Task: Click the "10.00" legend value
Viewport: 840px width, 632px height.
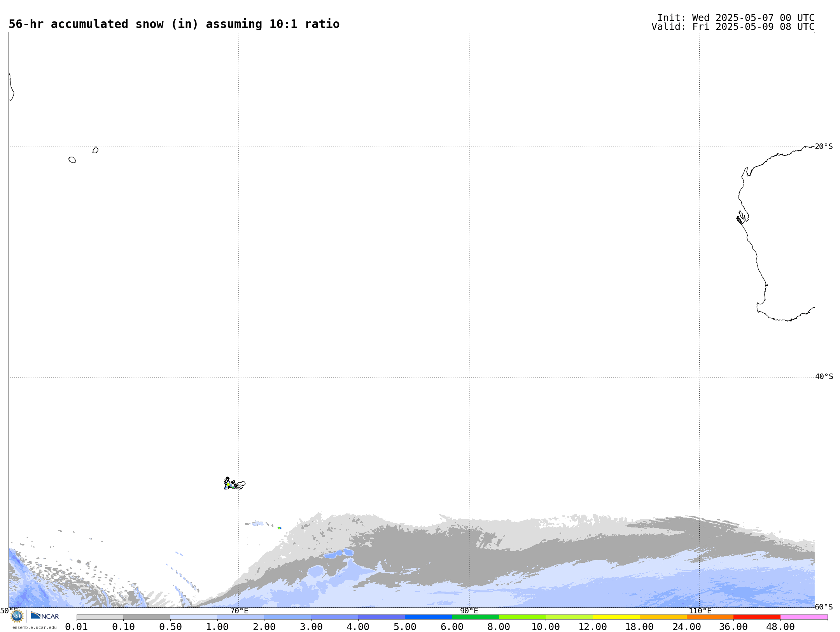Action: click(546, 627)
